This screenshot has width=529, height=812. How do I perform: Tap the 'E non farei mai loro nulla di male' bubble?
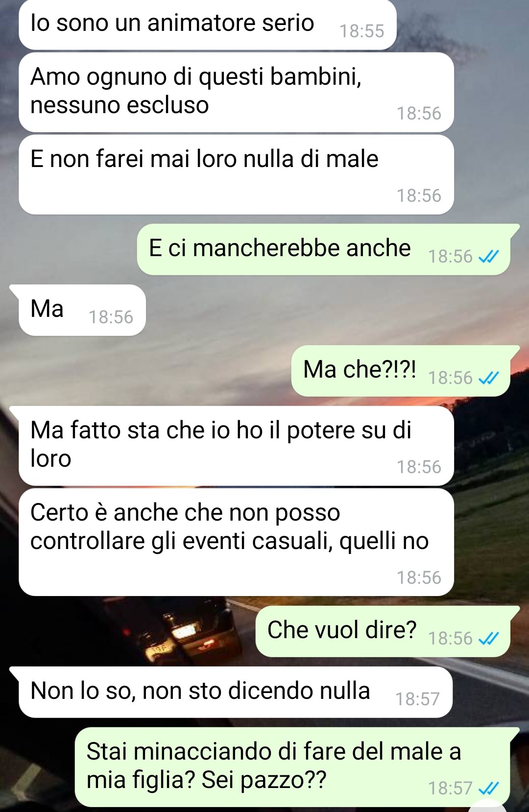point(236,174)
